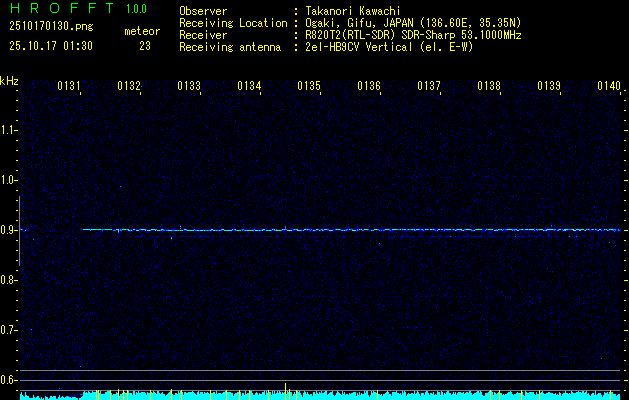Click the Ogaki, Gifu, JAPAN location text
629x400 pixels.
413,23
